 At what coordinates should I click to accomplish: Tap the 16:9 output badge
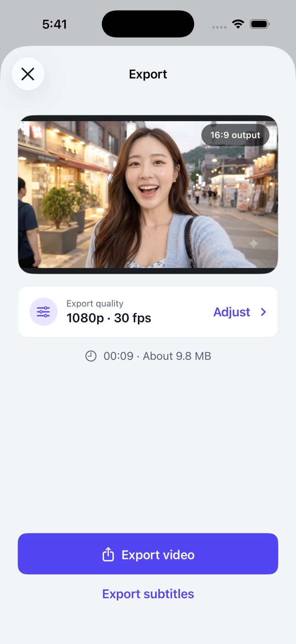coord(235,135)
